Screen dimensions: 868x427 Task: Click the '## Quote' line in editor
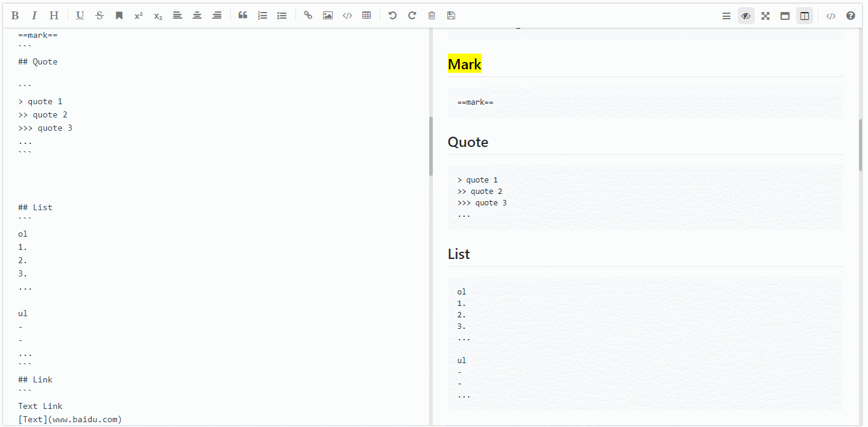[38, 61]
